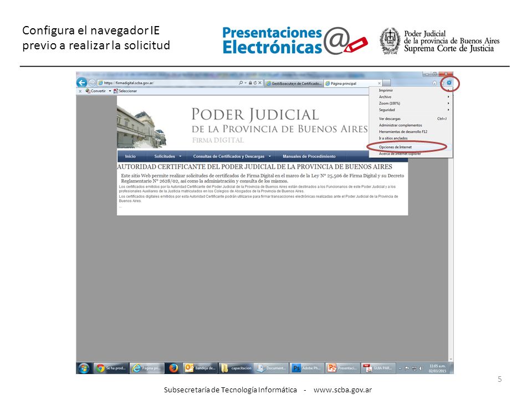
Task: Open Consultas de Certificados y Descargas menu
Action: [232, 156]
